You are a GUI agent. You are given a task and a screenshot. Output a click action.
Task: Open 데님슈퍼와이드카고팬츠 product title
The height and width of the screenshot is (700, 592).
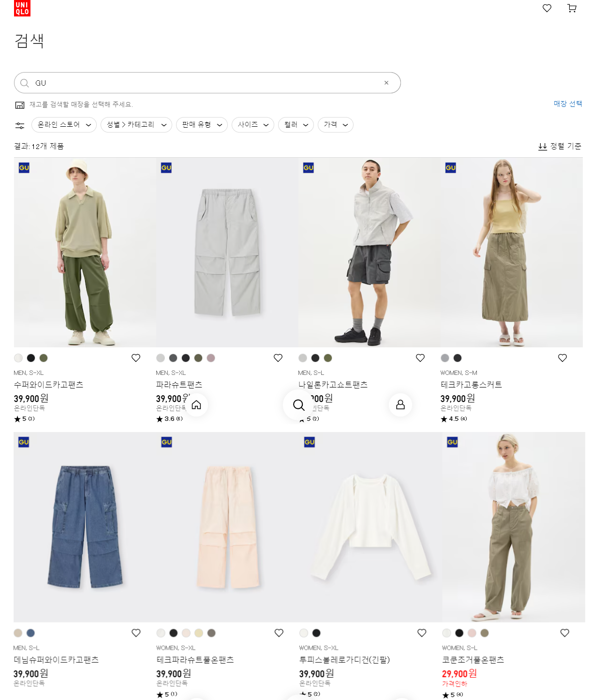(56, 660)
